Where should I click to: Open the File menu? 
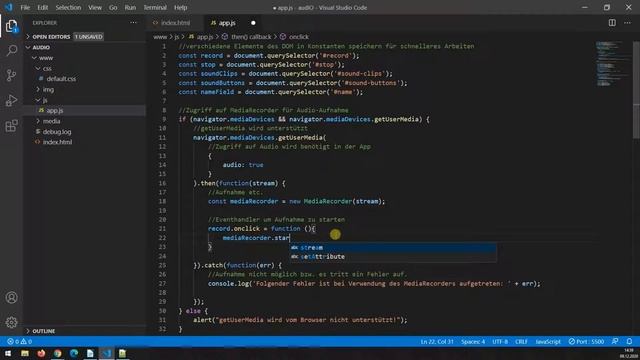point(25,7)
